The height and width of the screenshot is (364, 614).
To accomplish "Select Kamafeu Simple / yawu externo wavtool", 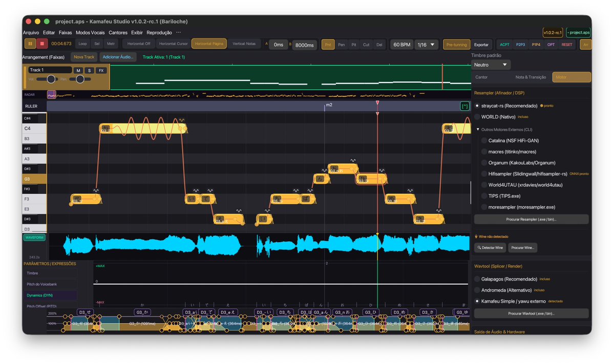I will click(x=510, y=302).
